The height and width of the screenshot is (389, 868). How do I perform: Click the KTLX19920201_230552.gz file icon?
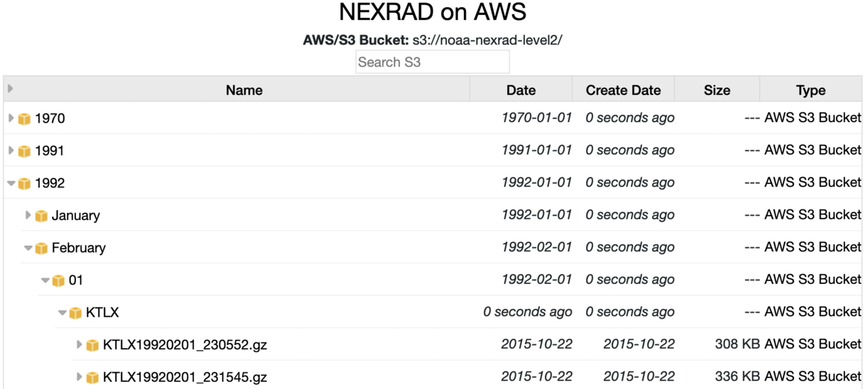point(92,345)
